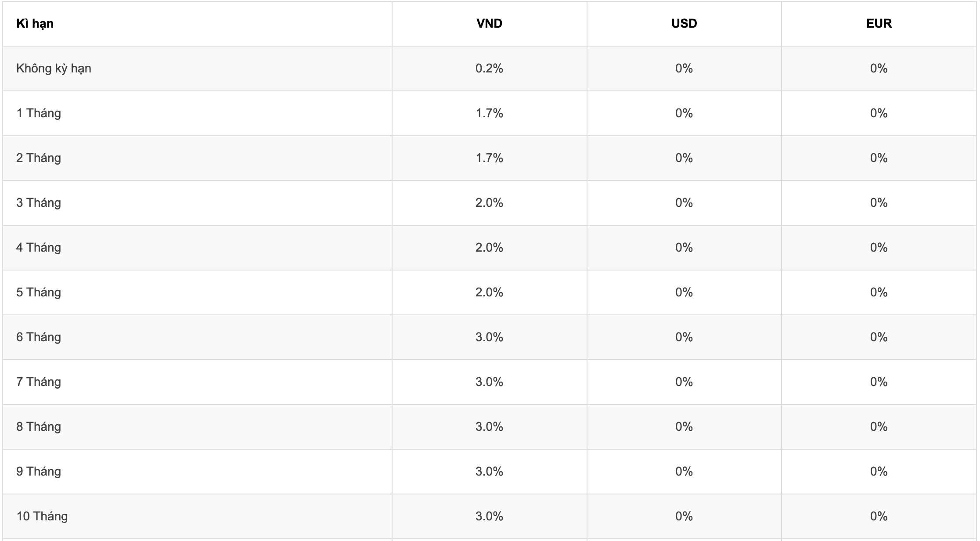Click the USD rate for Không kỳ hạn
Viewport: 980px width, 541px height.
click(x=684, y=69)
